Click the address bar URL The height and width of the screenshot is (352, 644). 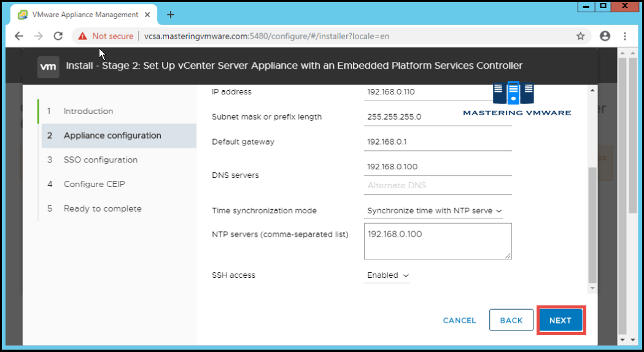(x=266, y=36)
